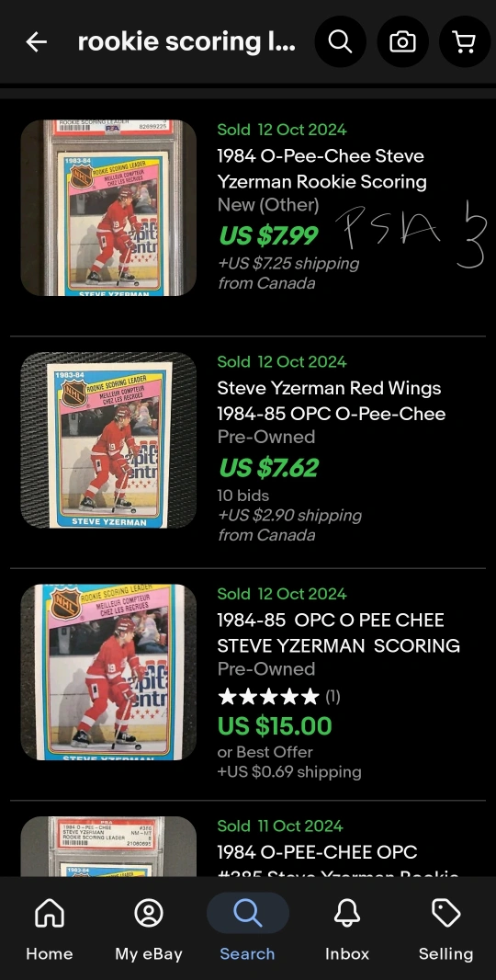The height and width of the screenshot is (980, 496).
Task: Click the five-star rating on third listing
Action: 268,696
